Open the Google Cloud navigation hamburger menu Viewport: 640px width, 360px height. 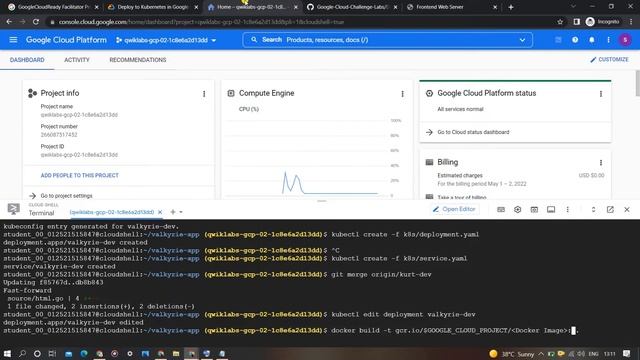[13, 40]
